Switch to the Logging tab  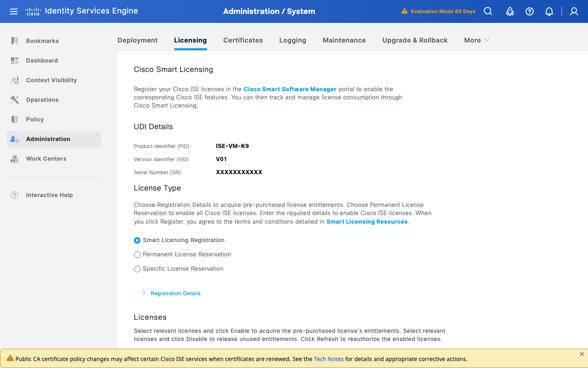tap(293, 40)
